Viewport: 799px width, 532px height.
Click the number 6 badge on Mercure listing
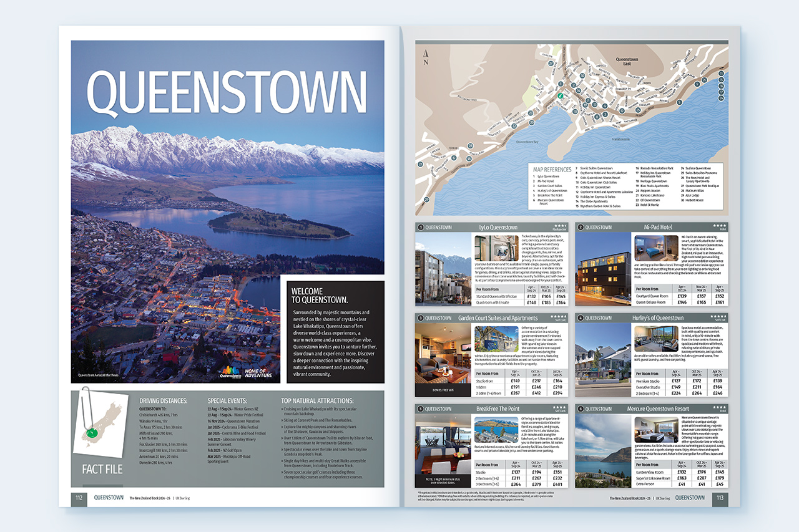(581, 409)
